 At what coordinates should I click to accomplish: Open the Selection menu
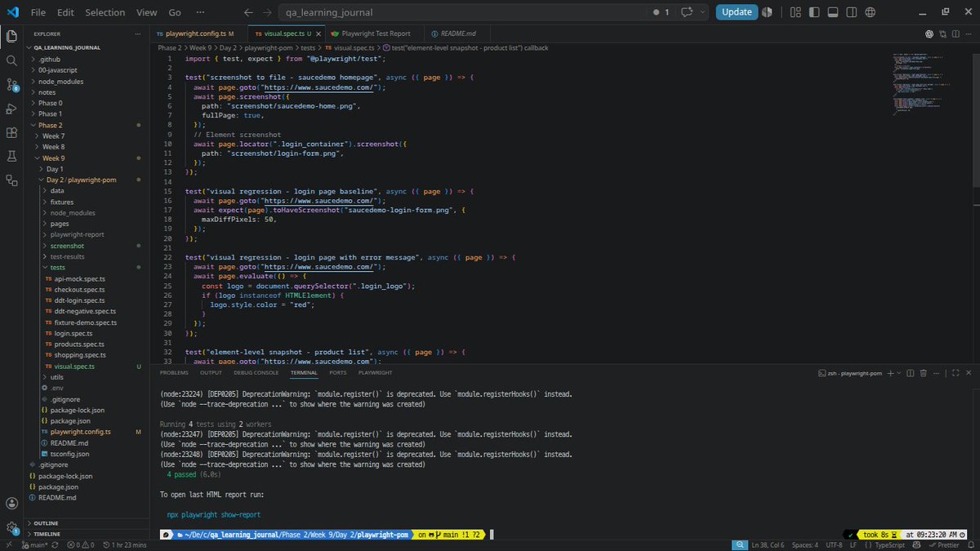click(x=105, y=12)
